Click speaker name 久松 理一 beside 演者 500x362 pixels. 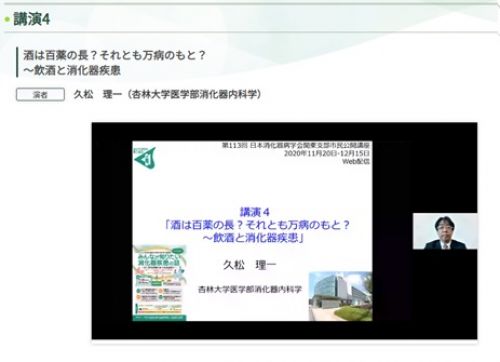coord(98,94)
